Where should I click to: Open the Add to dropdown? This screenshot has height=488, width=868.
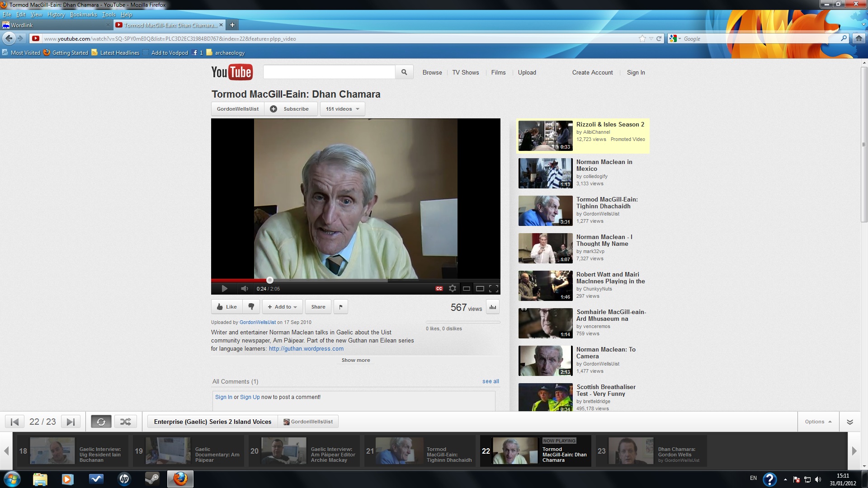tap(283, 307)
